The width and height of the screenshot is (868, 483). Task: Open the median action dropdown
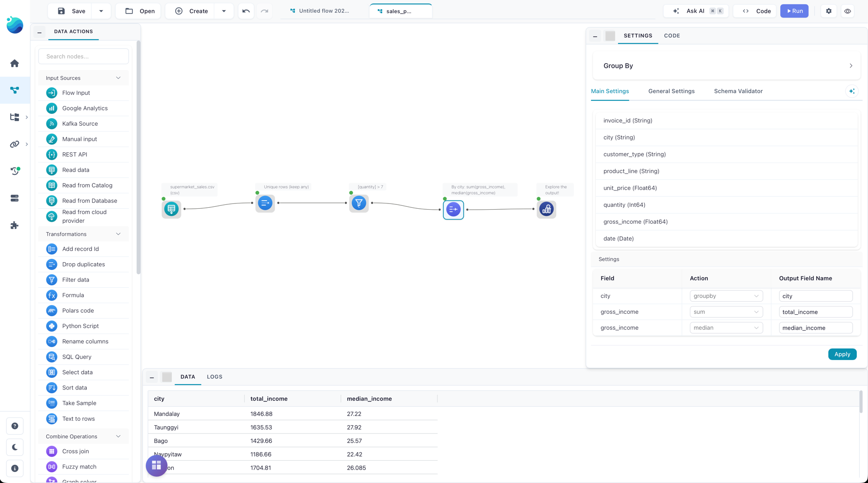pos(726,328)
